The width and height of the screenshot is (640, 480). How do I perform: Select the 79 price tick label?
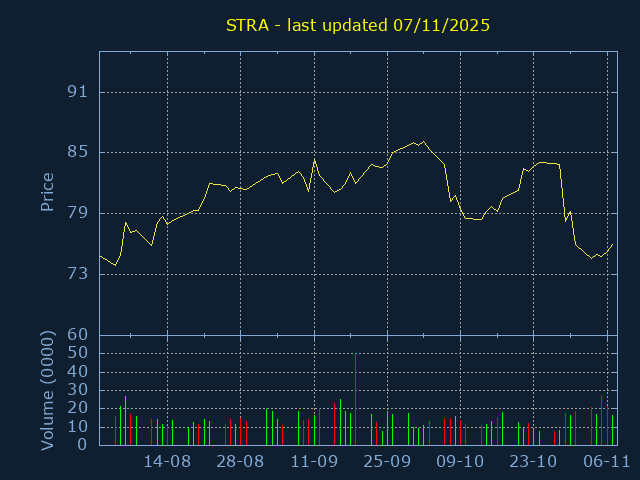[78, 213]
